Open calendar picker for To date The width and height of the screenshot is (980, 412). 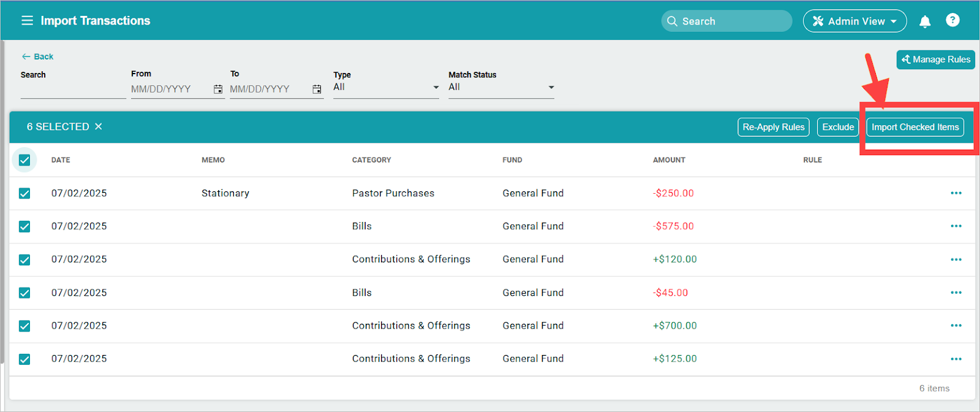(x=317, y=90)
